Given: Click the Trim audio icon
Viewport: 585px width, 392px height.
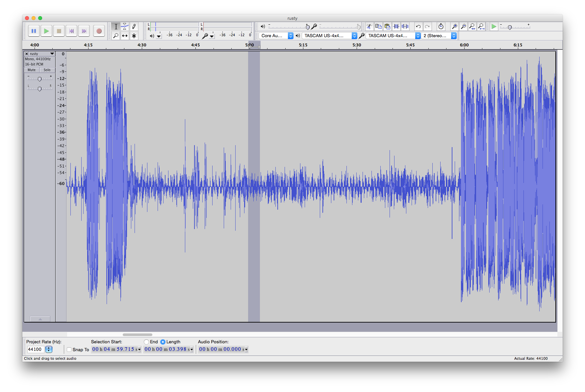Looking at the screenshot, I should 396,26.
